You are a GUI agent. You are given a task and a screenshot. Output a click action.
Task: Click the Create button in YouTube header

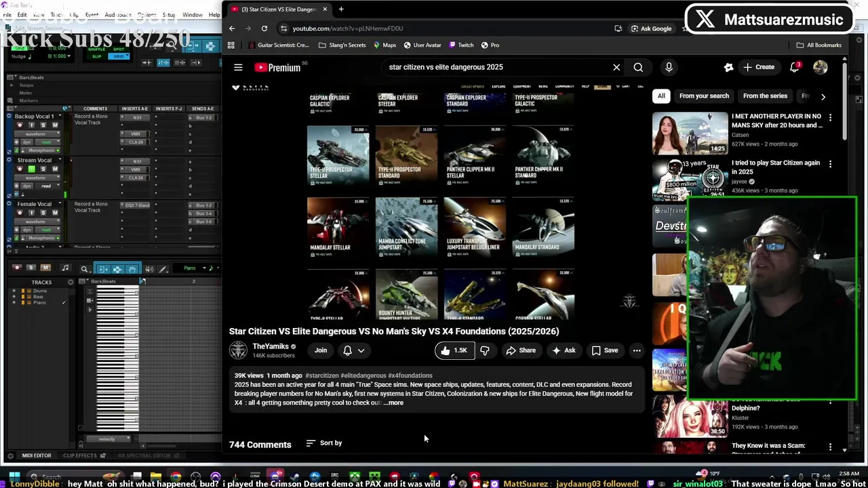click(x=759, y=67)
